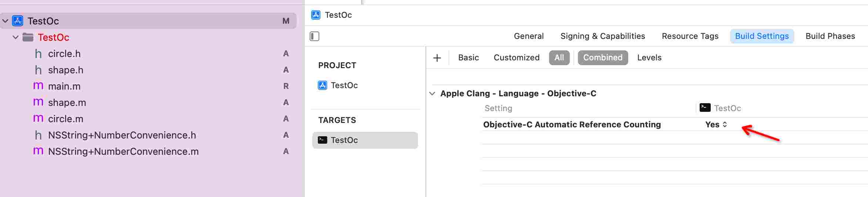Click the TestOc project icon in navigator
This screenshot has width=868, height=197.
(18, 21)
